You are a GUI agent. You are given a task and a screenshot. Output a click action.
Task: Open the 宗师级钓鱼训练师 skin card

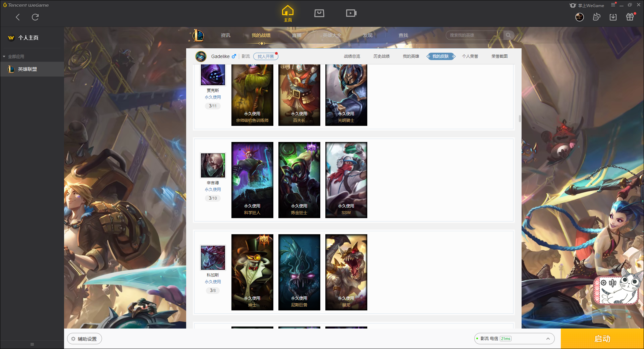click(x=252, y=95)
